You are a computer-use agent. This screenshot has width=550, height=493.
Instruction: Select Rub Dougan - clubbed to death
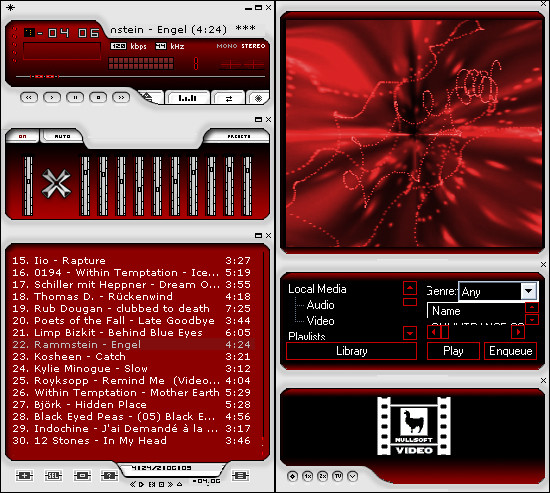(132, 308)
